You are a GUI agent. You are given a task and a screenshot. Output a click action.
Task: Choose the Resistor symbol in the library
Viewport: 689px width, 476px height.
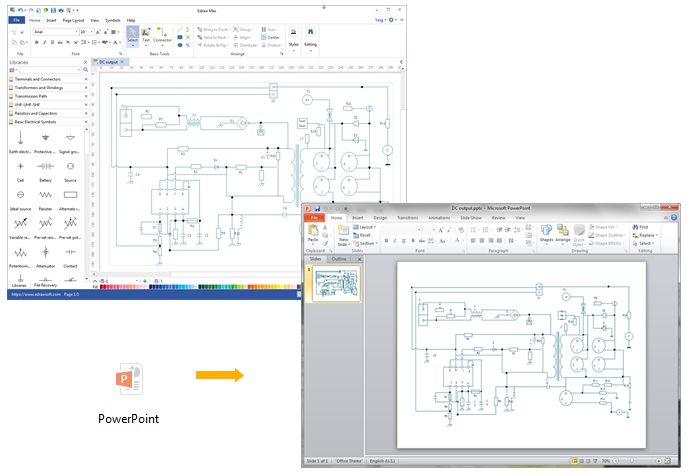[x=45, y=195]
